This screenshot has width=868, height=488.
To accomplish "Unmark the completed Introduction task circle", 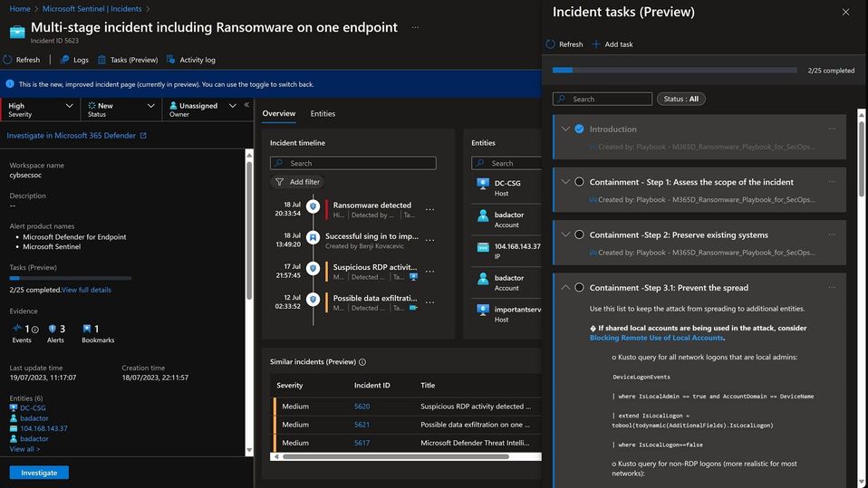I will point(579,129).
